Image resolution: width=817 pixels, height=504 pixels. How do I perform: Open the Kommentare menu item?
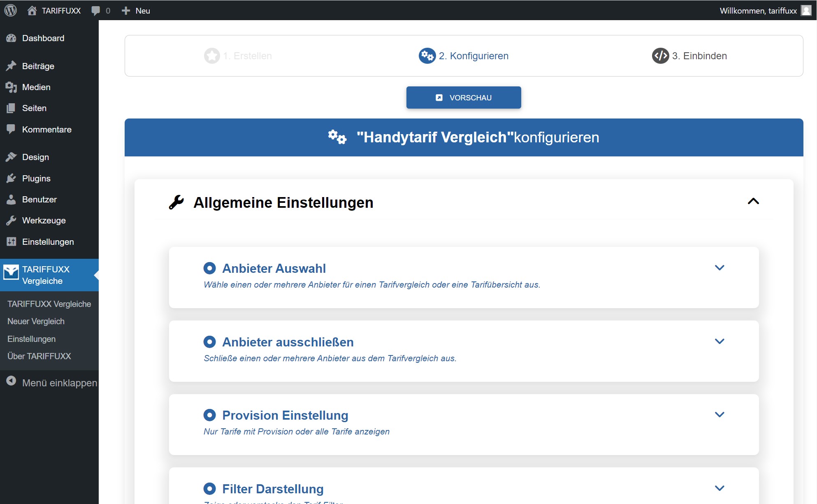coord(49,129)
